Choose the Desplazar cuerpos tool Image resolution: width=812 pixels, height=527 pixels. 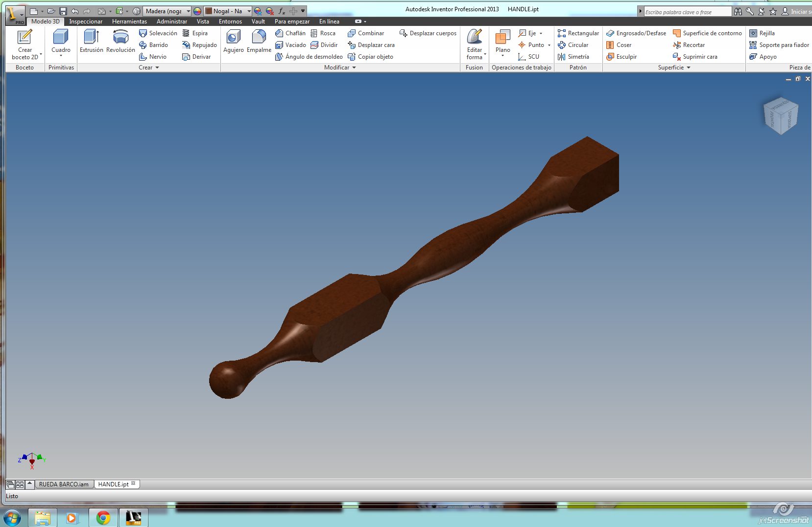click(428, 33)
